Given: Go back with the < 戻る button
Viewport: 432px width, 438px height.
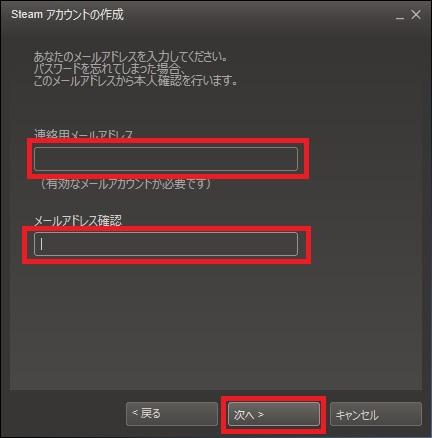Looking at the screenshot, I should click(x=172, y=414).
